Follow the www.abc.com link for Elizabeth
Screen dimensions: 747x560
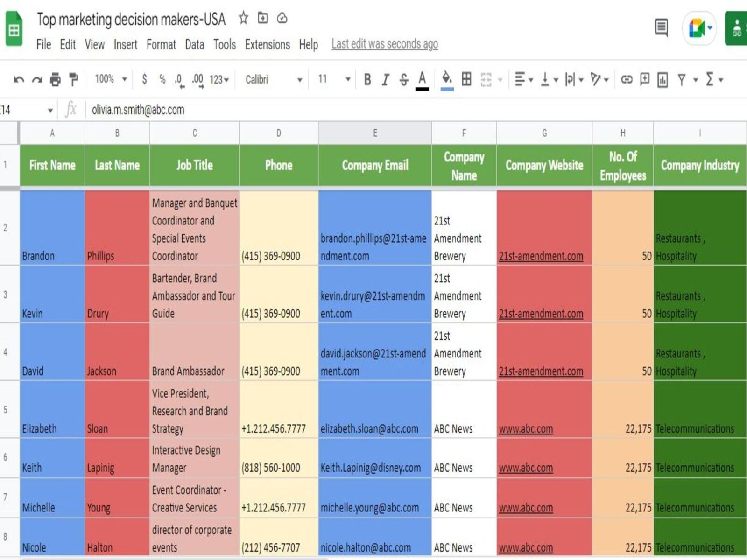[526, 429]
